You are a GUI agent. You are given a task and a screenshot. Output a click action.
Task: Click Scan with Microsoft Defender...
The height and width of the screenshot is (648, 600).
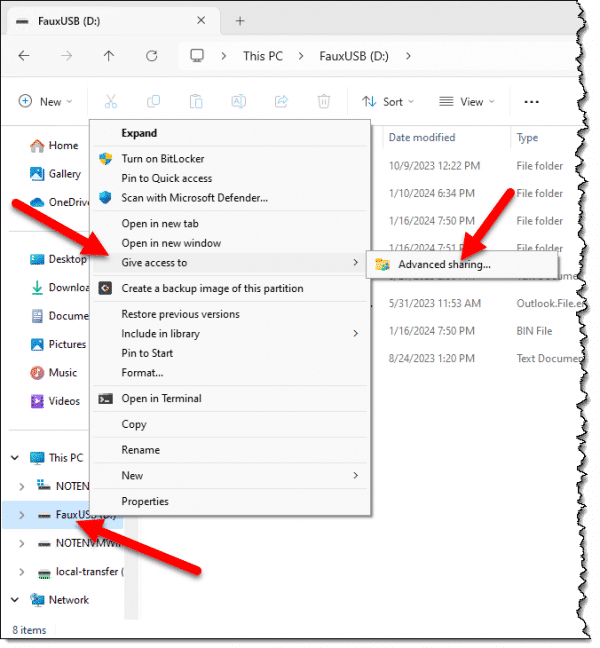point(194,198)
